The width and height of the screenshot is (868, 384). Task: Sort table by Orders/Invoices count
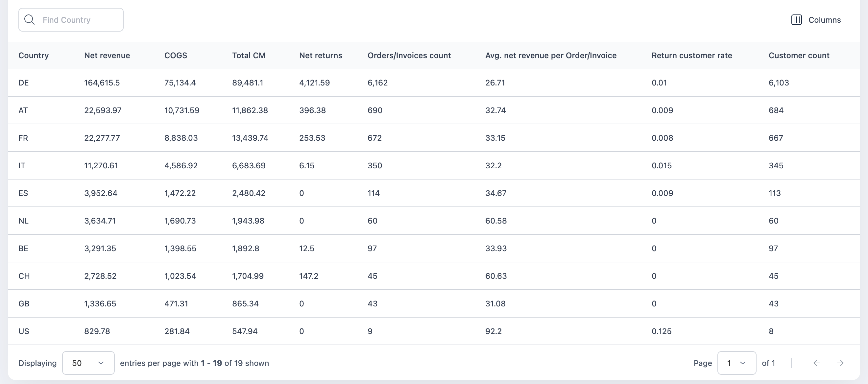(409, 55)
